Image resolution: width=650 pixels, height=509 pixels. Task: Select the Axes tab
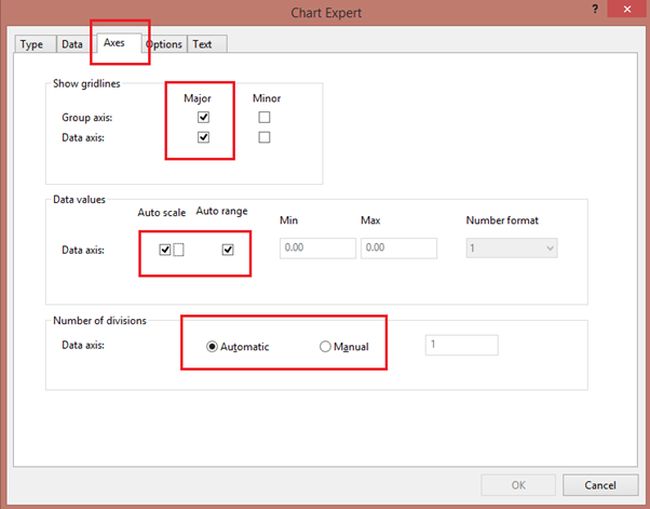point(119,43)
